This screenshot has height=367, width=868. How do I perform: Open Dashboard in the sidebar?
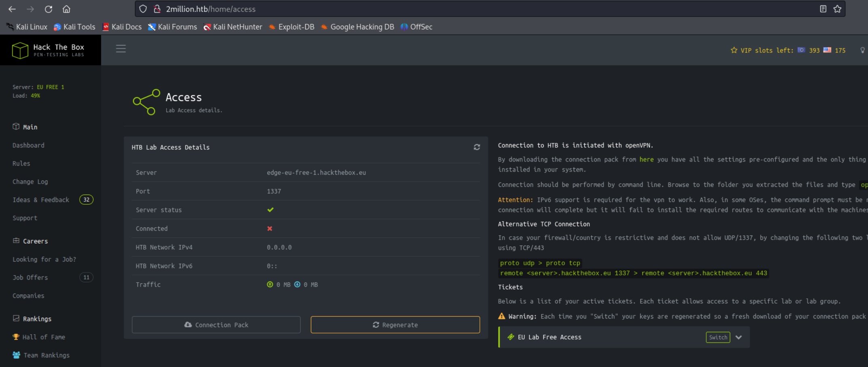point(28,145)
